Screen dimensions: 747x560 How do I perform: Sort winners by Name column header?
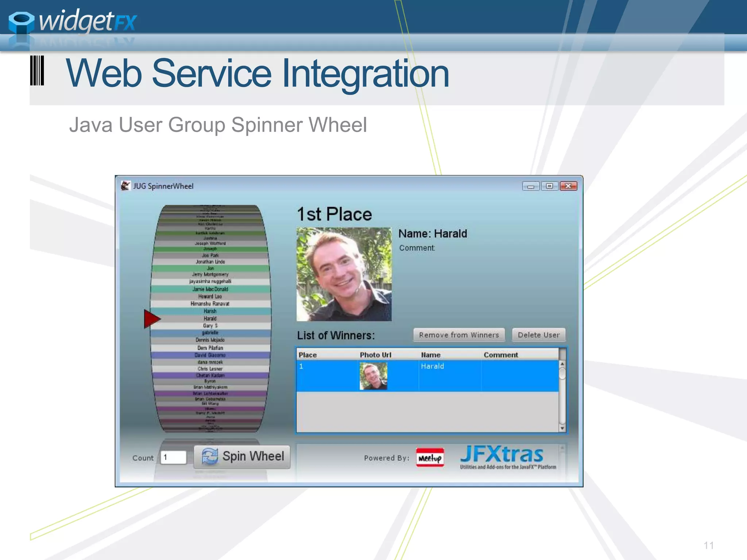(x=431, y=355)
